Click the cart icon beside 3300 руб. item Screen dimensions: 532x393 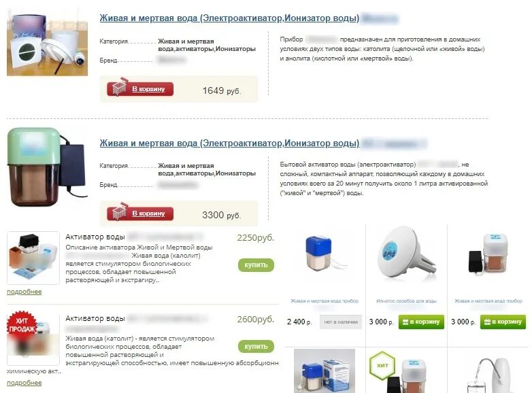[x=119, y=211]
